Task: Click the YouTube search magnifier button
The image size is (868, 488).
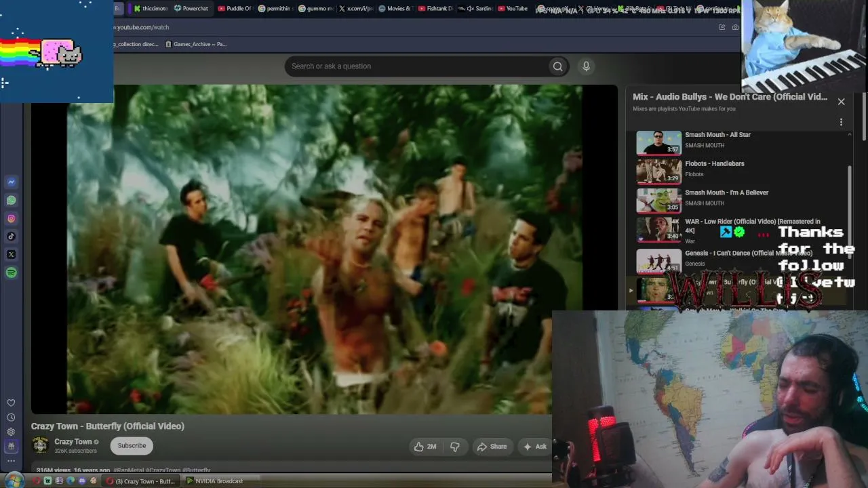Action: click(557, 66)
